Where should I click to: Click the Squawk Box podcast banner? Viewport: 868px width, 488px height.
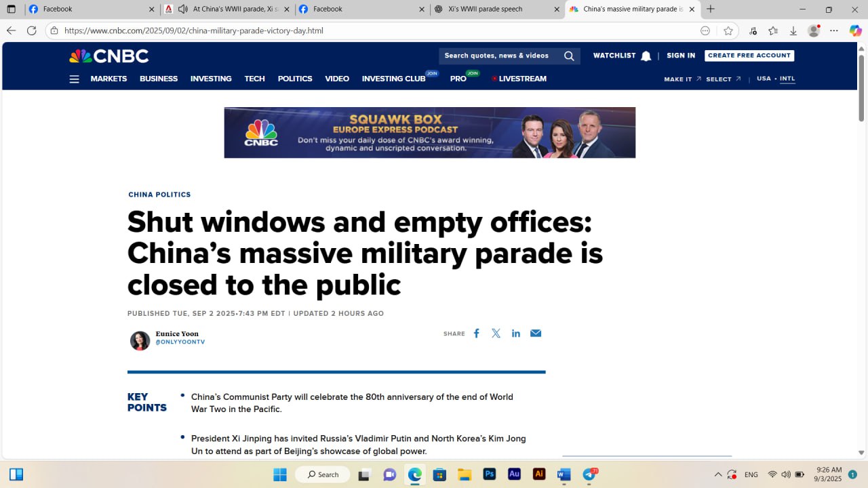pyautogui.click(x=430, y=133)
